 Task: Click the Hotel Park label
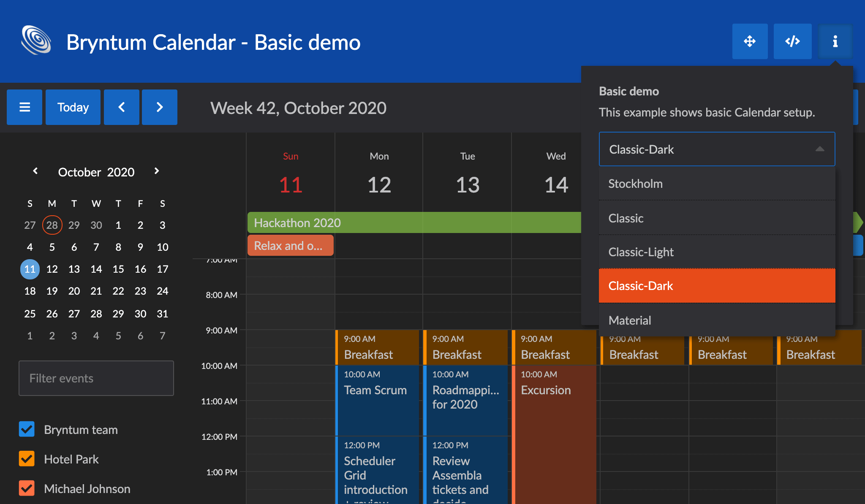(x=71, y=459)
